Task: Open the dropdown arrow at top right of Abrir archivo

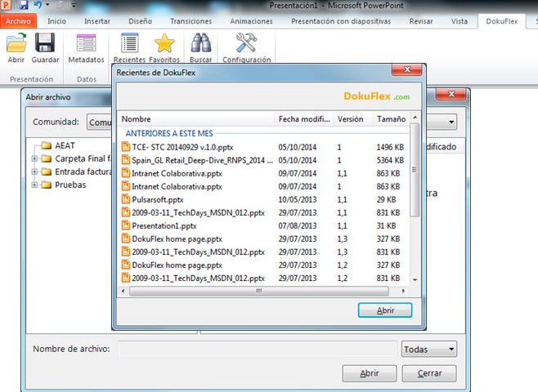Action: click(451, 122)
